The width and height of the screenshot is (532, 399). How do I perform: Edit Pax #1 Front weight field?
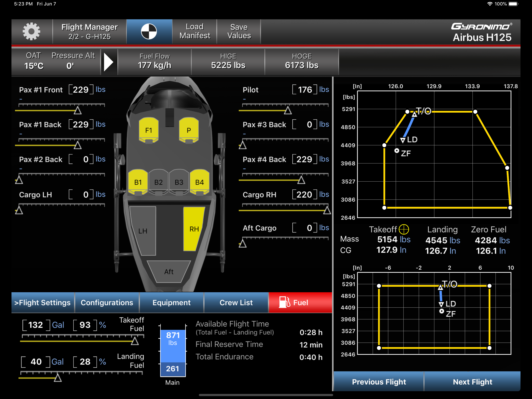click(81, 90)
